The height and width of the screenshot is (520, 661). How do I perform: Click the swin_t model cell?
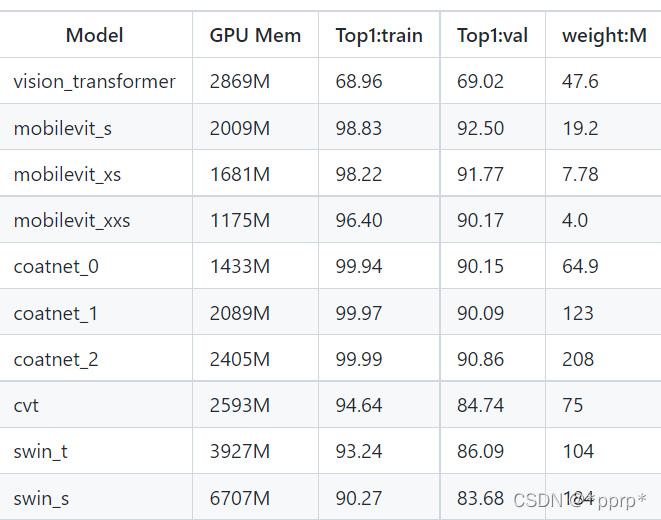tap(40, 452)
